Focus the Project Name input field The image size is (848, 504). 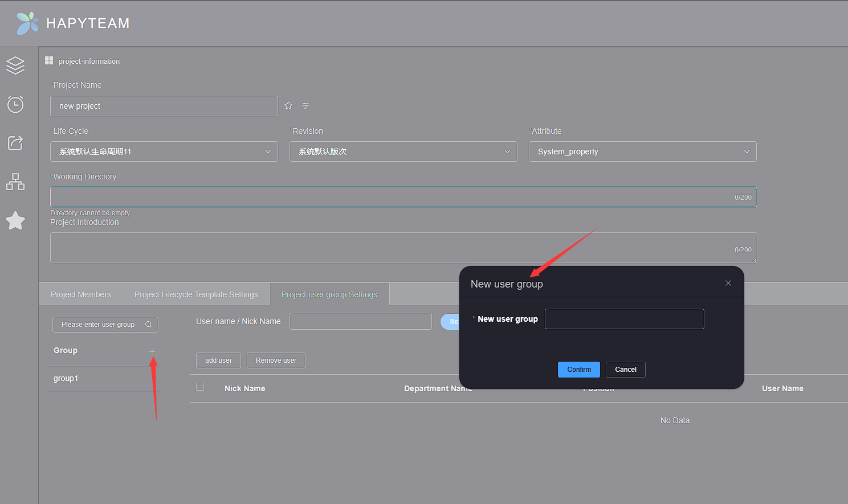tap(164, 106)
